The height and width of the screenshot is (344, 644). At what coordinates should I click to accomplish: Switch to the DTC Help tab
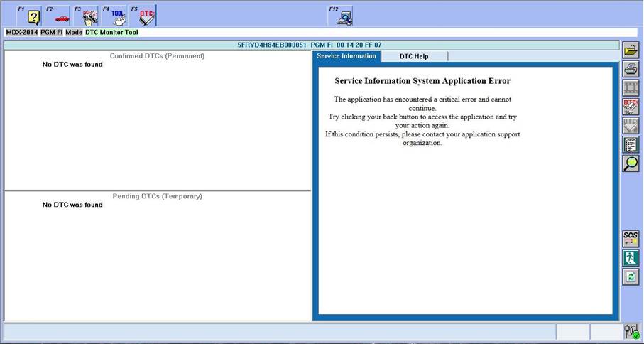point(414,56)
